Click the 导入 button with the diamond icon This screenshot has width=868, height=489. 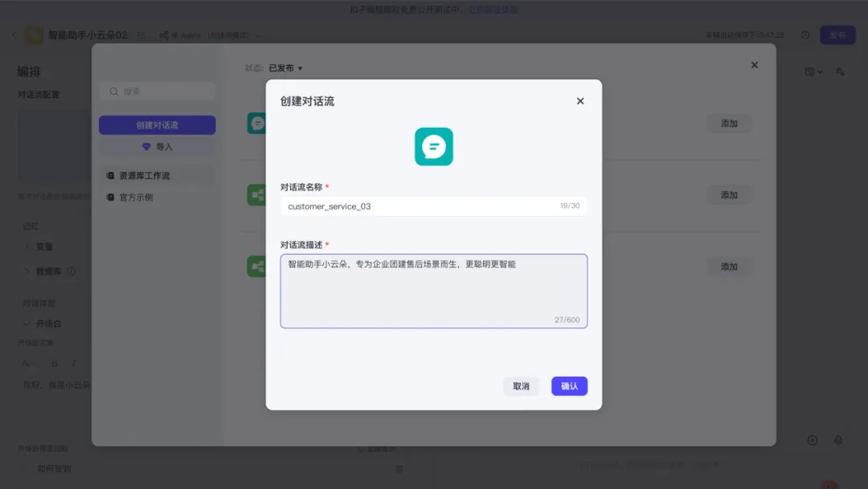point(158,147)
